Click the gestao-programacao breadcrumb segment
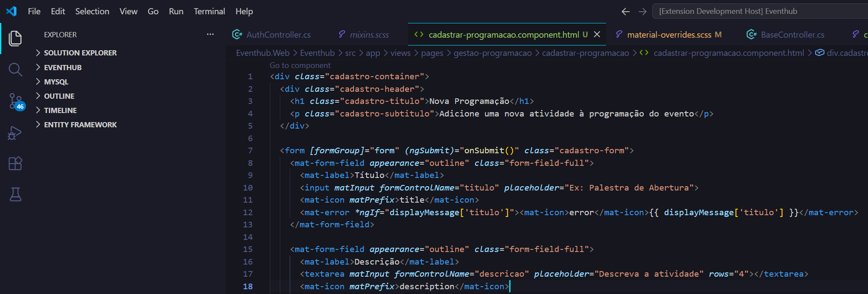868x294 pixels. tap(493, 53)
